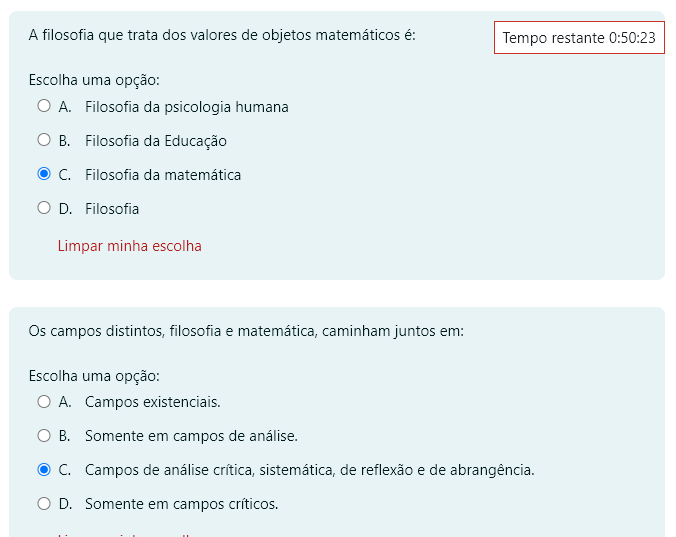Click the label text Campos existenciais
This screenshot has width=676, height=537.
point(153,402)
